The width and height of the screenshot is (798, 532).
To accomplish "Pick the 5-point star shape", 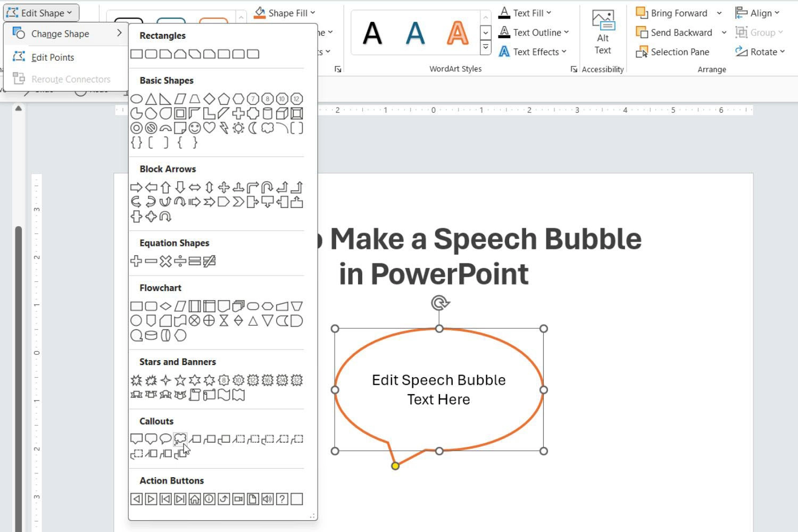I will pyautogui.click(x=180, y=380).
